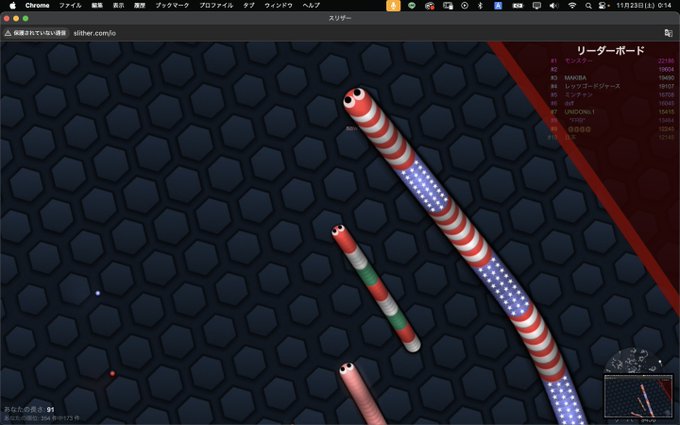Click the head of the pink snake
This screenshot has height=425, width=680.
[x=347, y=369]
